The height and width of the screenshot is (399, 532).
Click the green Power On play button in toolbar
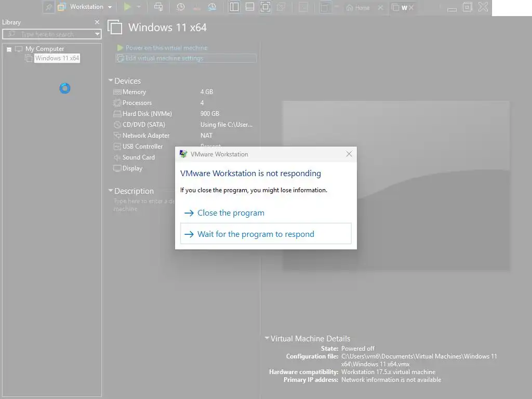[x=127, y=7]
